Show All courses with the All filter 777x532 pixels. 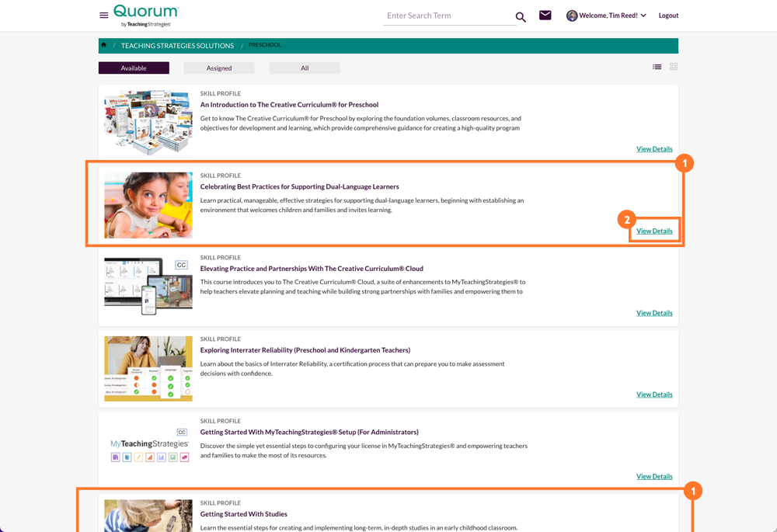point(305,68)
